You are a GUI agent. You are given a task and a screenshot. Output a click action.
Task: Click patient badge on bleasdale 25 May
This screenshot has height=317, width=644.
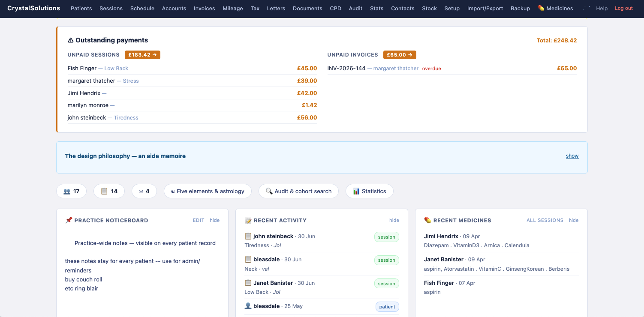pyautogui.click(x=387, y=307)
